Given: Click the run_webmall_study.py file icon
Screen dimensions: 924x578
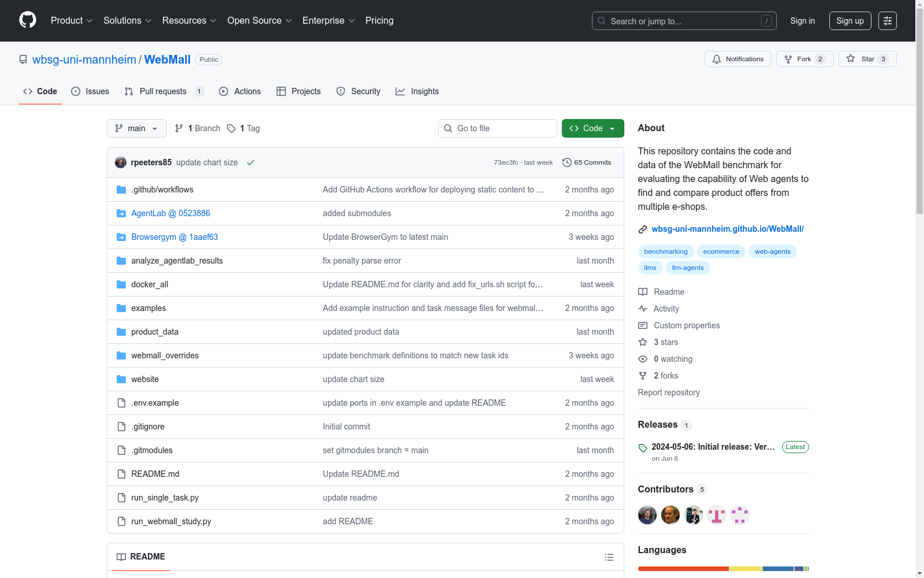Looking at the screenshot, I should coord(121,521).
